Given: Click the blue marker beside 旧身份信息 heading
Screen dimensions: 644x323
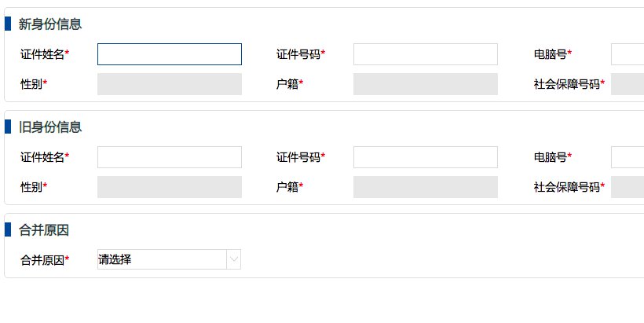Looking at the screenshot, I should 7,127.
